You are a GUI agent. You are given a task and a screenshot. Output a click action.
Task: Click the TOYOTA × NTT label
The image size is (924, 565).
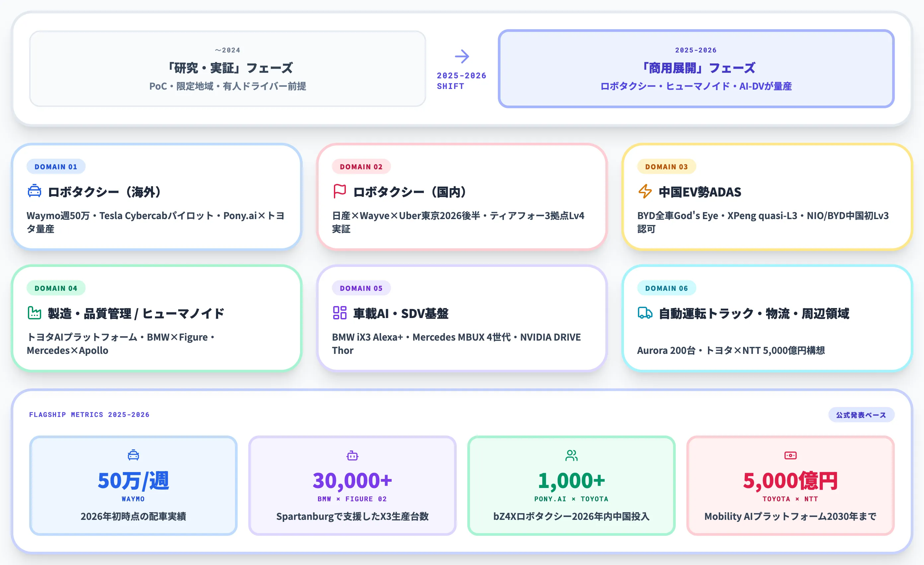790,499
